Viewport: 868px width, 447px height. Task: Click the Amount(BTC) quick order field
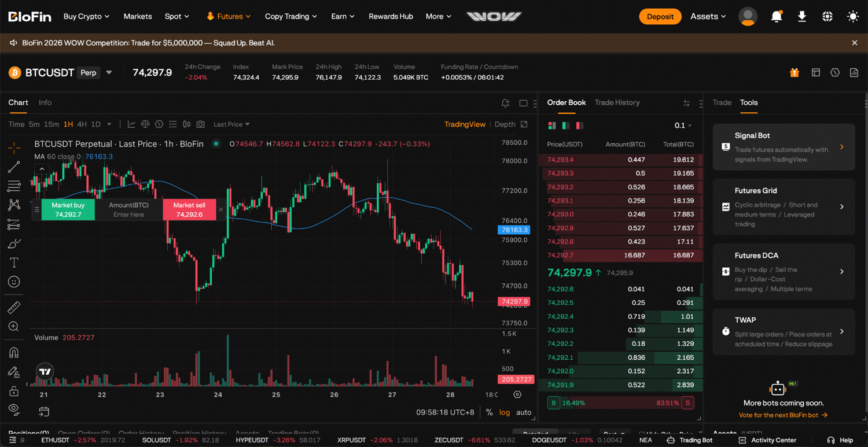point(128,210)
